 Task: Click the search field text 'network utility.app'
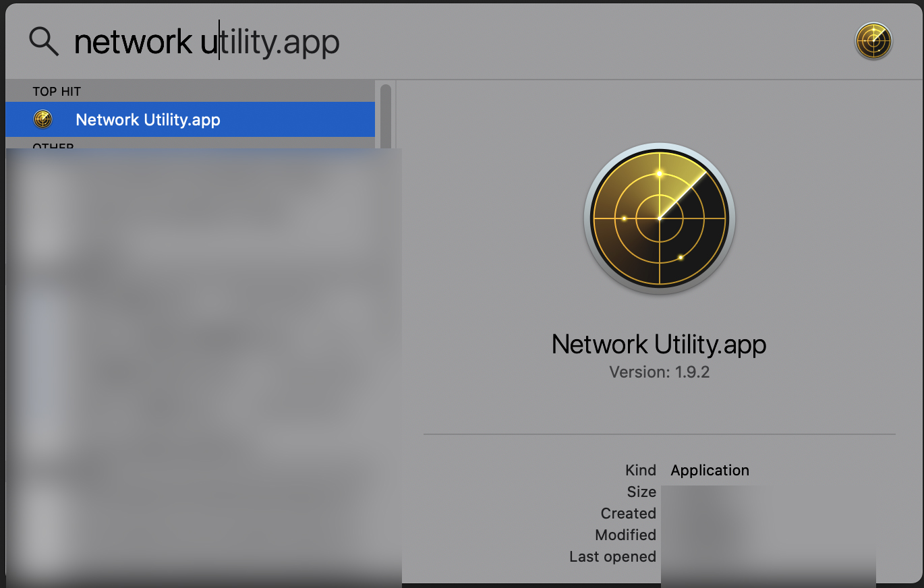point(206,42)
